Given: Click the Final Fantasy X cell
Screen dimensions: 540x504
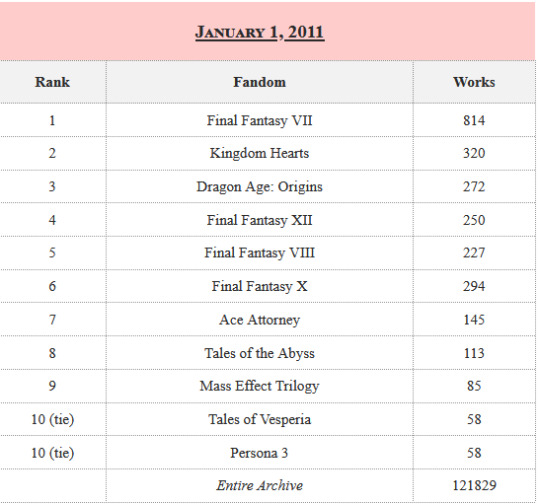Looking at the screenshot, I should coord(260,286).
